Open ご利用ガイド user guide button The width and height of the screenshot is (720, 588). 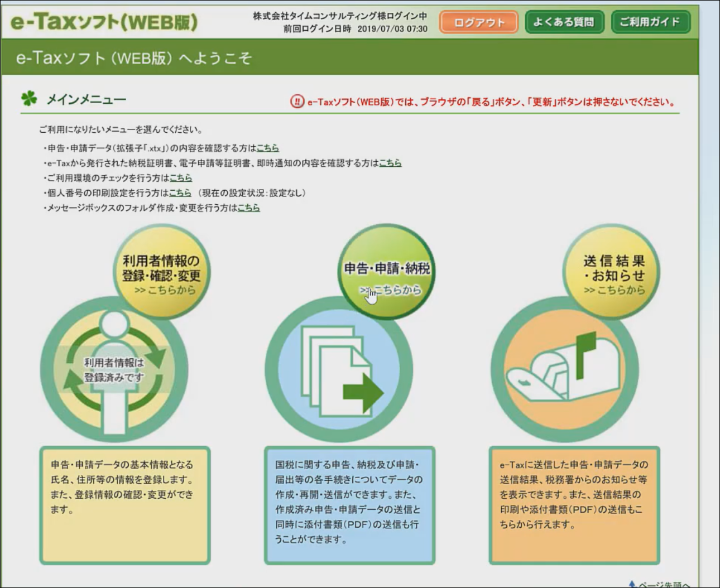pyautogui.click(x=650, y=22)
